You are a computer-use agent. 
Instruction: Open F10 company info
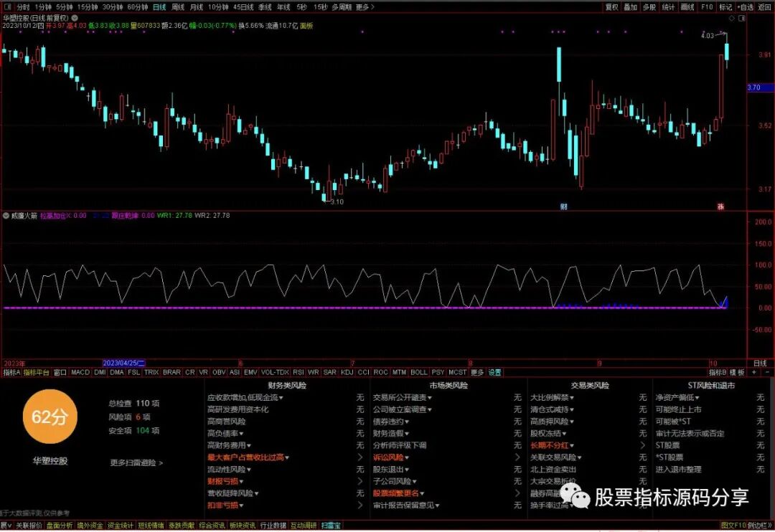point(707,7)
